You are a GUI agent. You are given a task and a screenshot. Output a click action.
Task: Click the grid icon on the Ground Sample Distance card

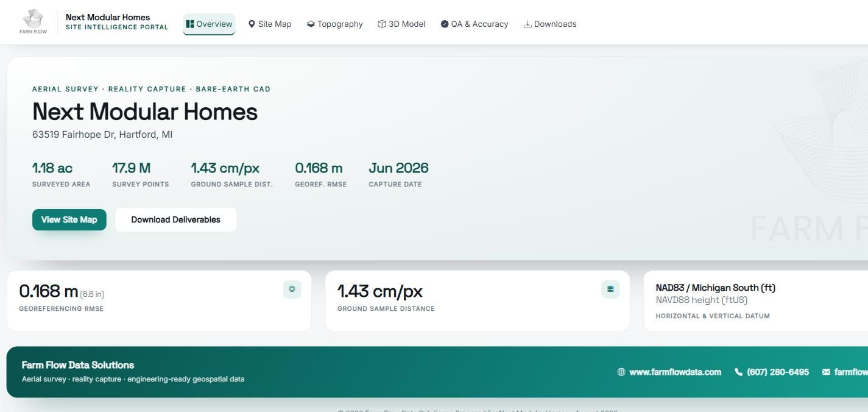click(x=610, y=289)
